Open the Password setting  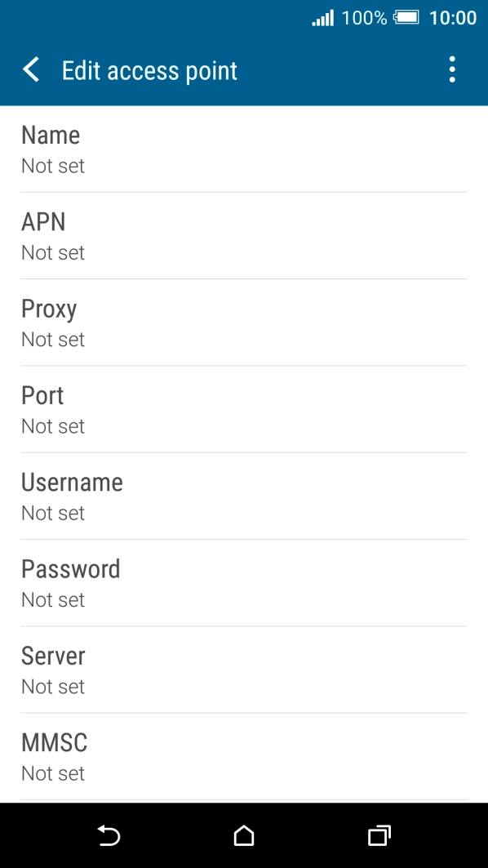click(x=244, y=584)
